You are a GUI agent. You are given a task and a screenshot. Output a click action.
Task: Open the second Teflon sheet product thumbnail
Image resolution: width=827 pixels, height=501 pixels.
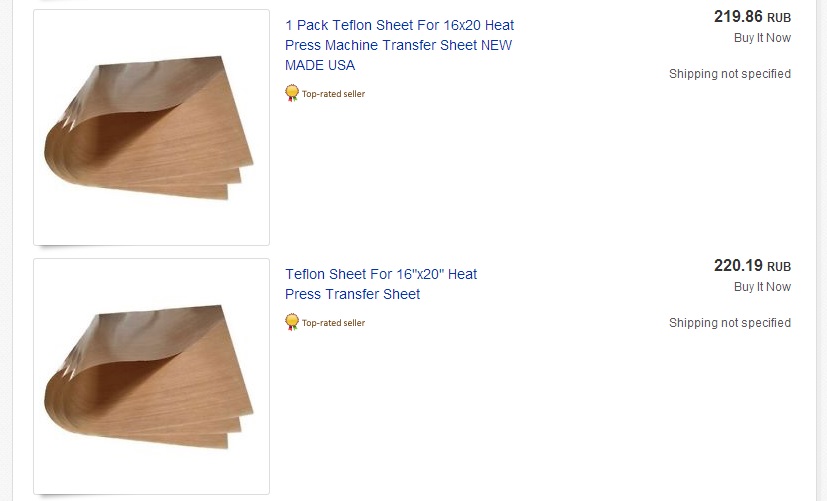151,376
